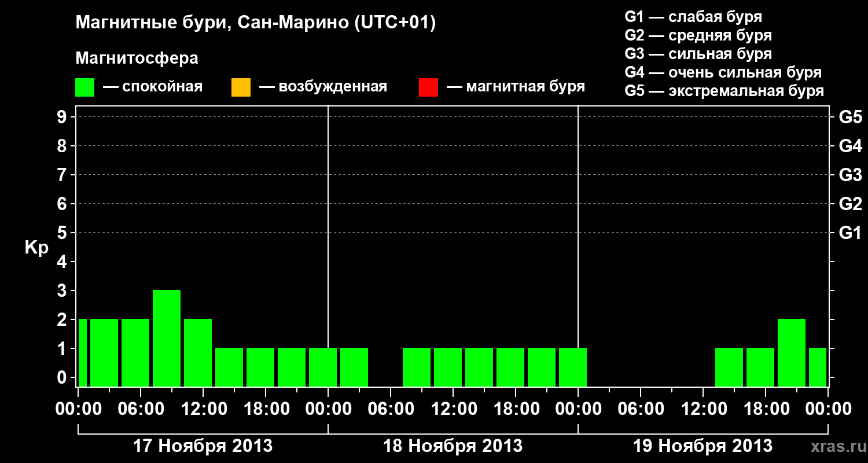This screenshot has height=463, width=868.
Task: Click the Kp 2 bar on 19 November
Action: click(x=792, y=352)
